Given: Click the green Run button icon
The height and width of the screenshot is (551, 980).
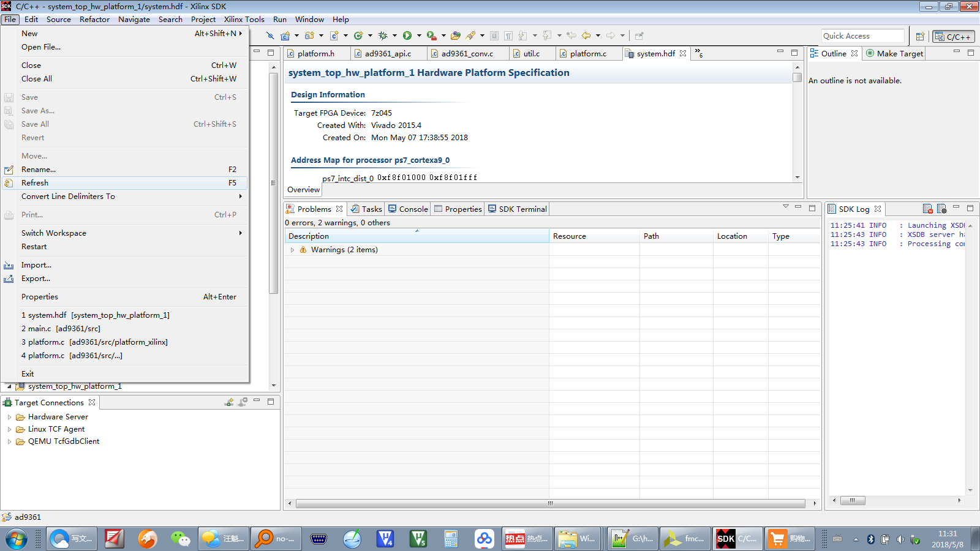Looking at the screenshot, I should pos(407,36).
